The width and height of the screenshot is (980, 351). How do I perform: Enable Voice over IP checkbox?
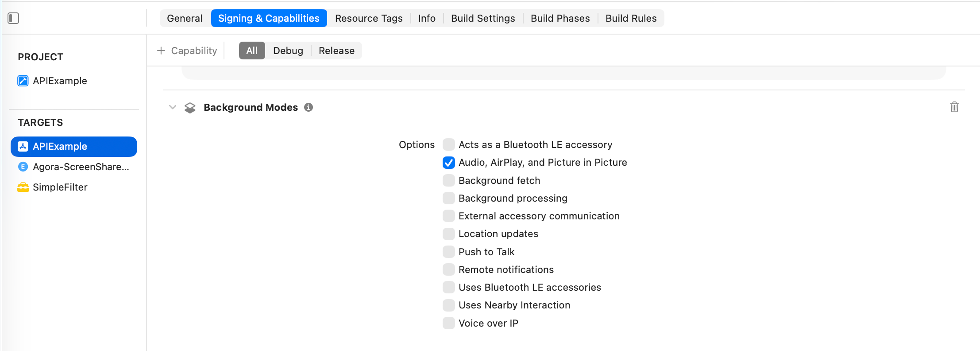coord(449,323)
